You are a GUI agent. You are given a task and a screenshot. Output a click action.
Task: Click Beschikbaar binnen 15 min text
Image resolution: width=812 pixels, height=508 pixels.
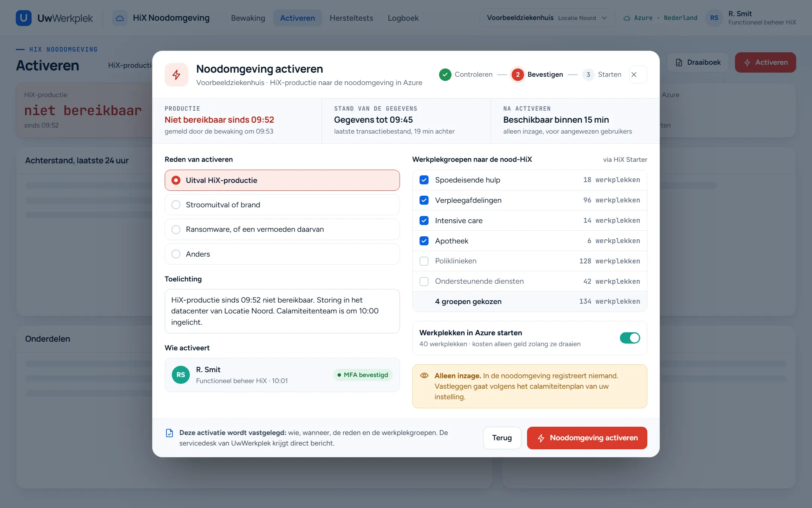click(x=556, y=120)
